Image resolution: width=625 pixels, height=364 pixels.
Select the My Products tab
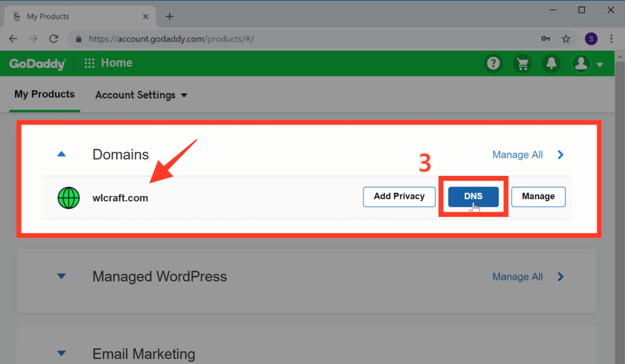(x=45, y=94)
